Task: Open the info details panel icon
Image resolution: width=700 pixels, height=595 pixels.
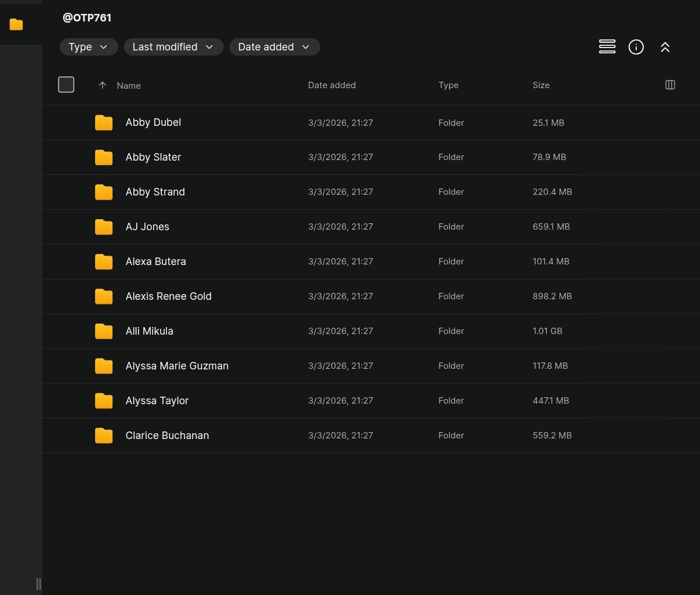Action: click(636, 47)
